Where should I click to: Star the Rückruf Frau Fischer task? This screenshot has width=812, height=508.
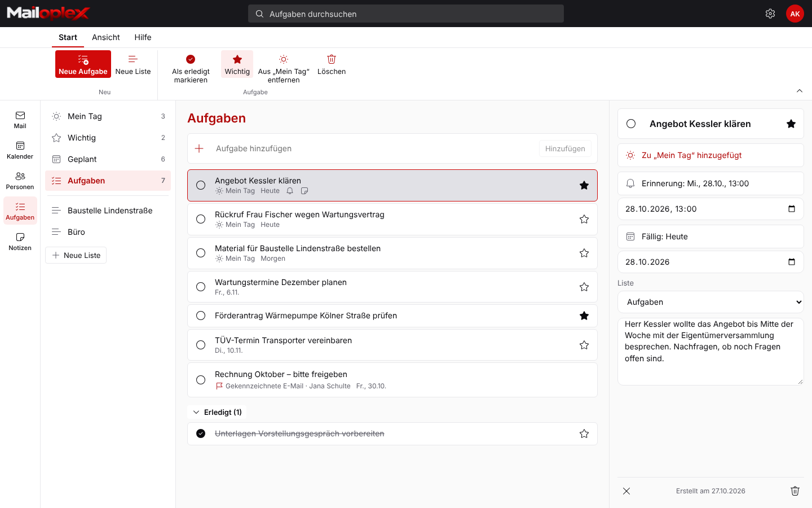coord(584,219)
